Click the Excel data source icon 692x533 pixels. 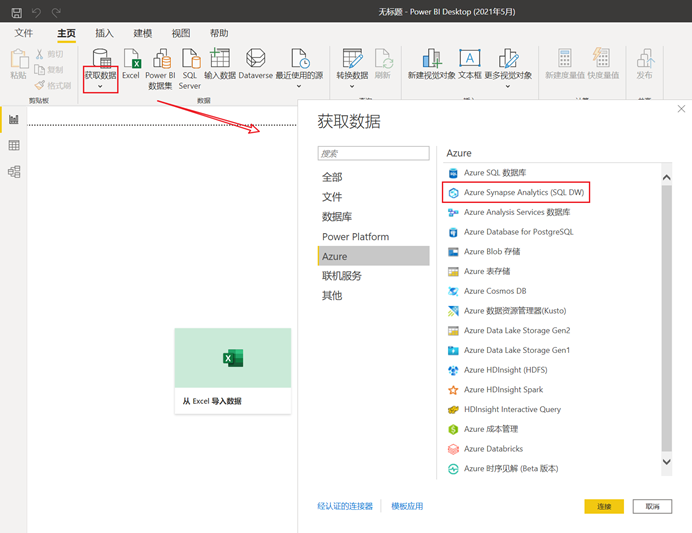pos(131,58)
